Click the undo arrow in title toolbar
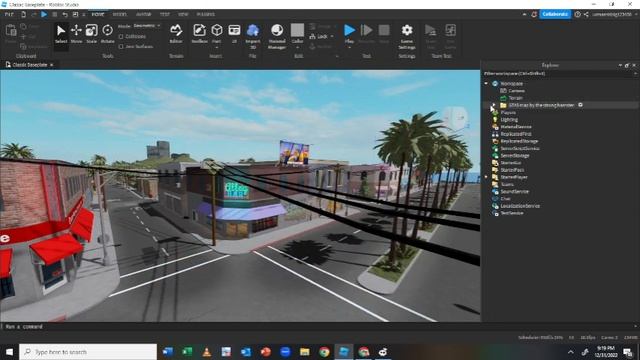 tap(64, 14)
